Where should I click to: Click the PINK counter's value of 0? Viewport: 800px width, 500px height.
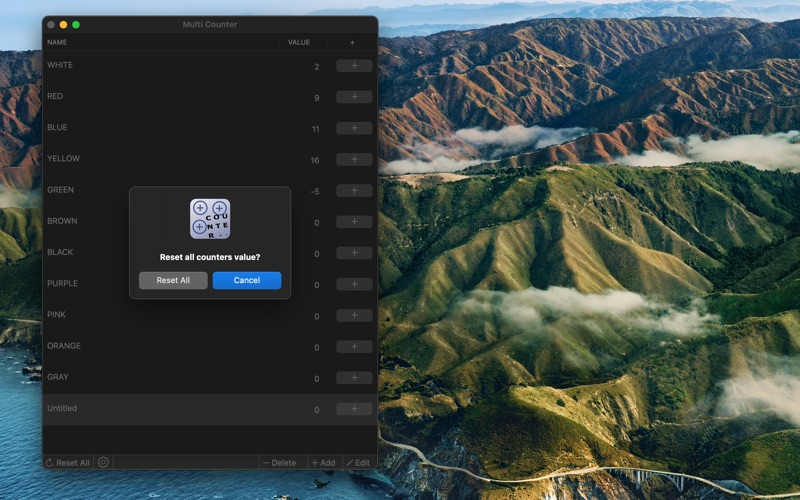(x=316, y=316)
